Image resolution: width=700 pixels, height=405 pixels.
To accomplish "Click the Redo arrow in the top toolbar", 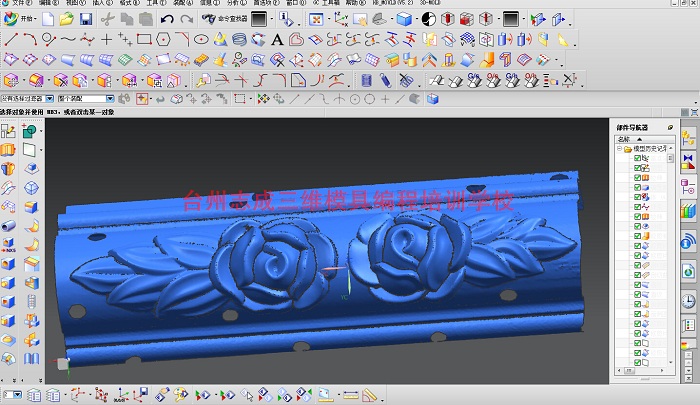I will [x=187, y=19].
